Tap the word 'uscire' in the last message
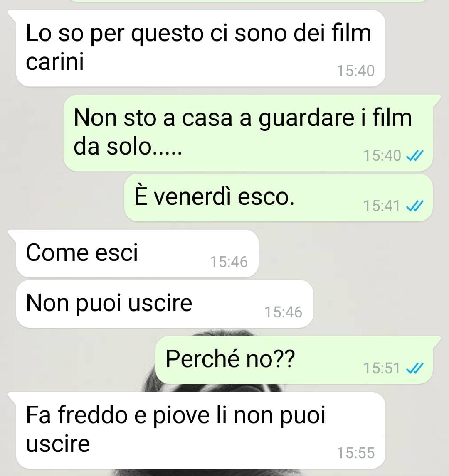 coord(58,444)
